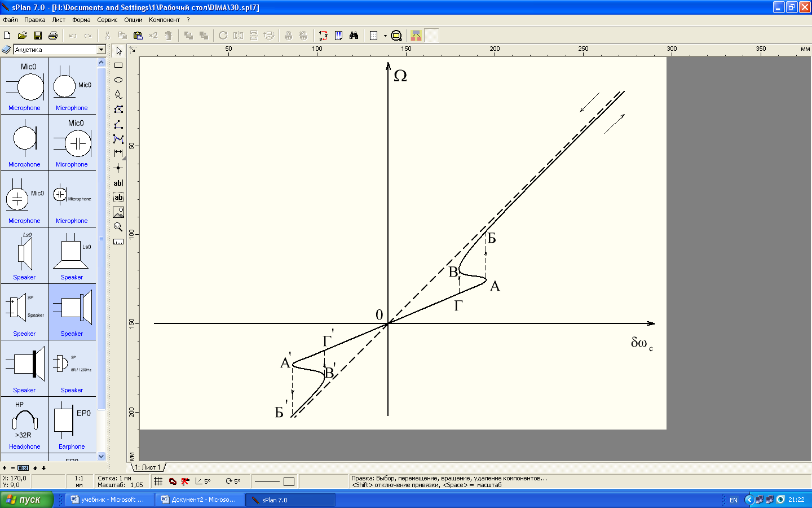Open a file using folder icon
This screenshot has width=812, height=508.
pyautogui.click(x=23, y=36)
